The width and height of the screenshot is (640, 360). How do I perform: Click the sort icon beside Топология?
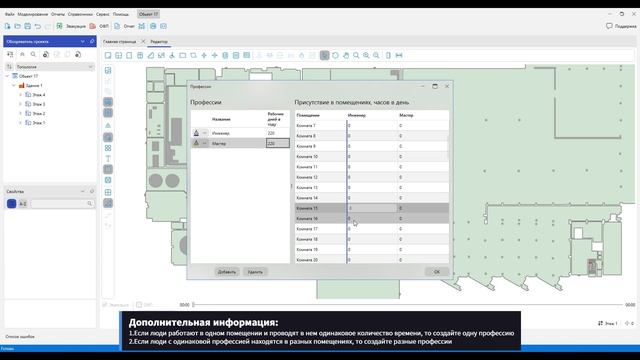(x=9, y=67)
